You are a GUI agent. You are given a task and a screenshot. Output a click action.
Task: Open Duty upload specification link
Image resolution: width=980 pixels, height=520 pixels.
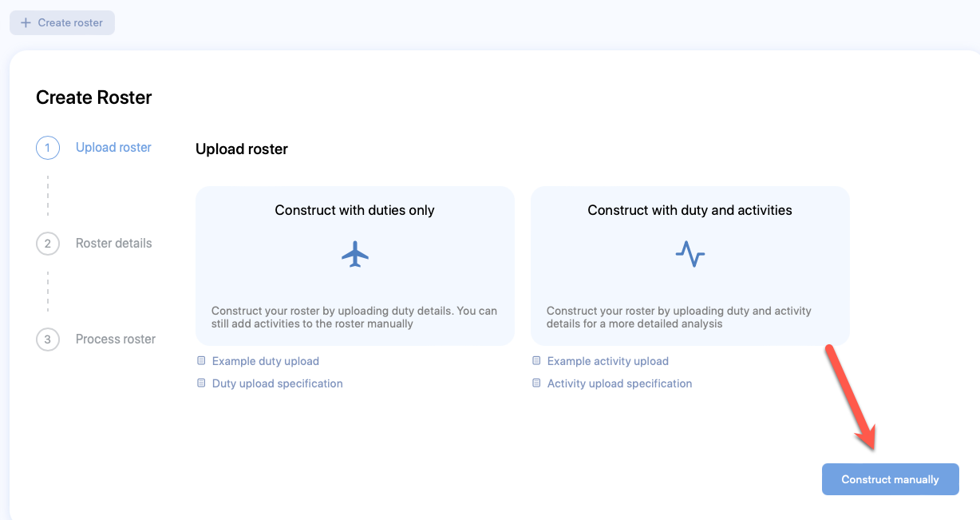278,383
